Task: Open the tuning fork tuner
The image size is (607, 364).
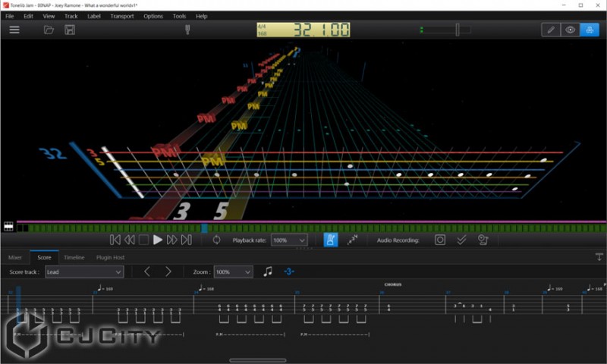Action: coord(187,30)
